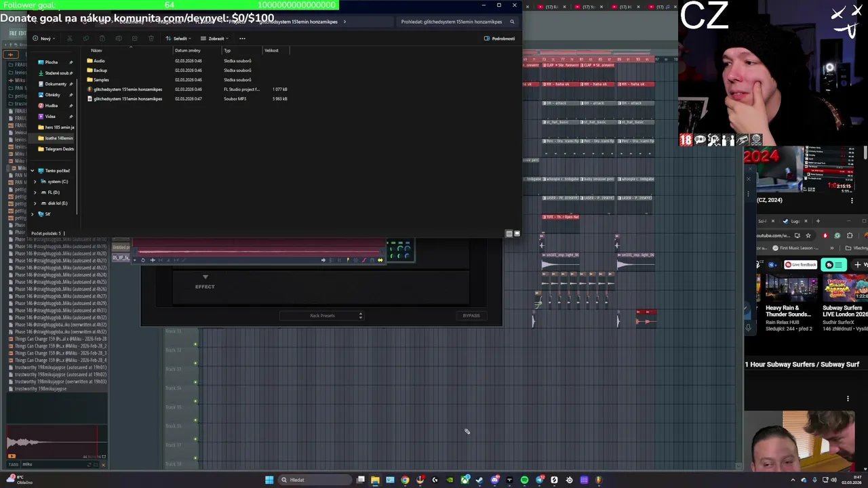The height and width of the screenshot is (488, 868).
Task: Click the Copy icon in Explorer toolbar
Action: coord(86,39)
